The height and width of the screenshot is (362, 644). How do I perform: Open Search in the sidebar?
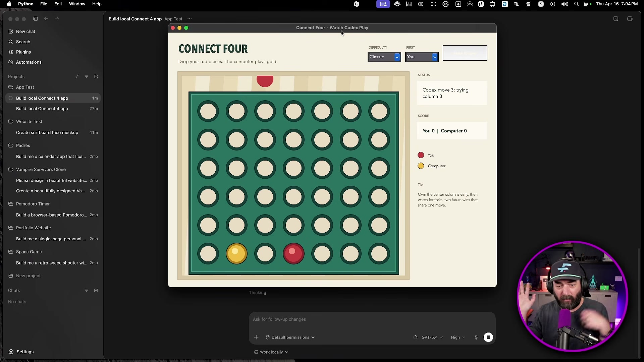coord(23,42)
